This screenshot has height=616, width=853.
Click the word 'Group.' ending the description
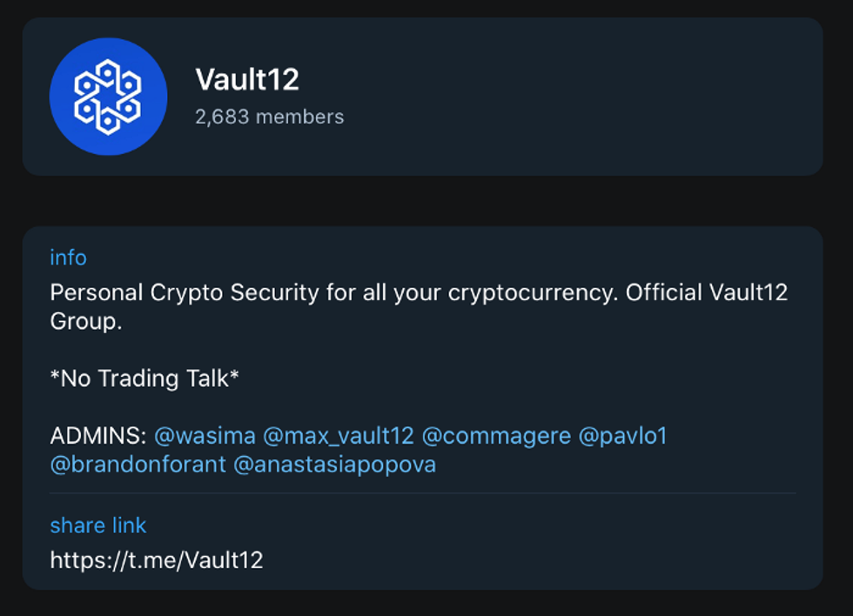(85, 322)
